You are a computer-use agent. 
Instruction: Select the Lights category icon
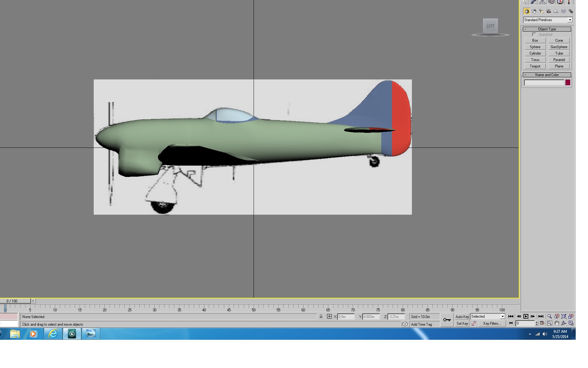[541, 11]
